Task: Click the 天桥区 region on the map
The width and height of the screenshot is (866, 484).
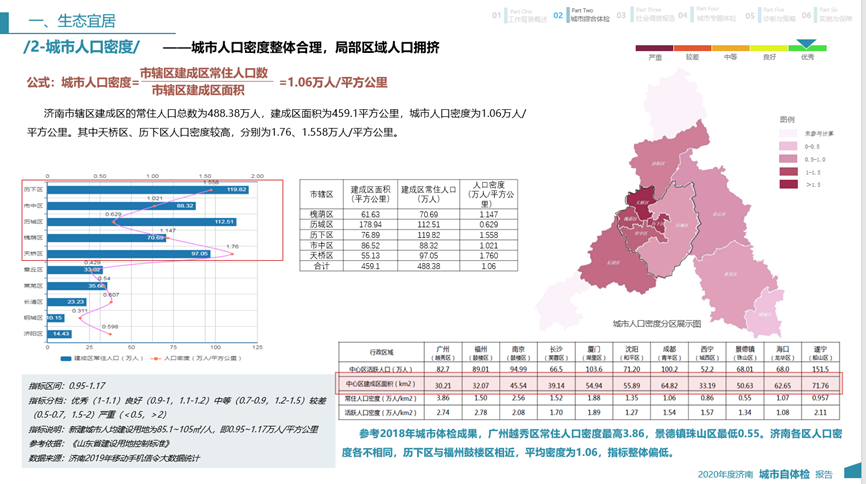Action: pyautogui.click(x=641, y=202)
